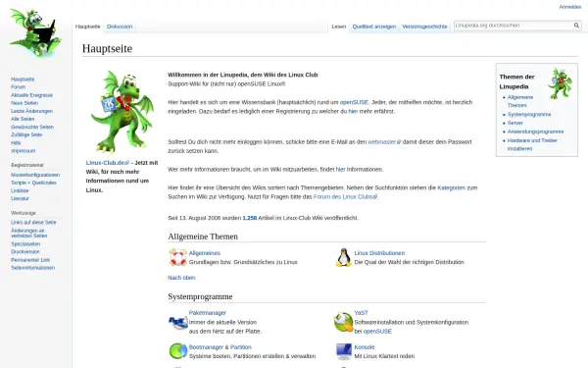588x368 pixels.
Task: Open Alle Seiten in sidebar
Action: click(23, 119)
